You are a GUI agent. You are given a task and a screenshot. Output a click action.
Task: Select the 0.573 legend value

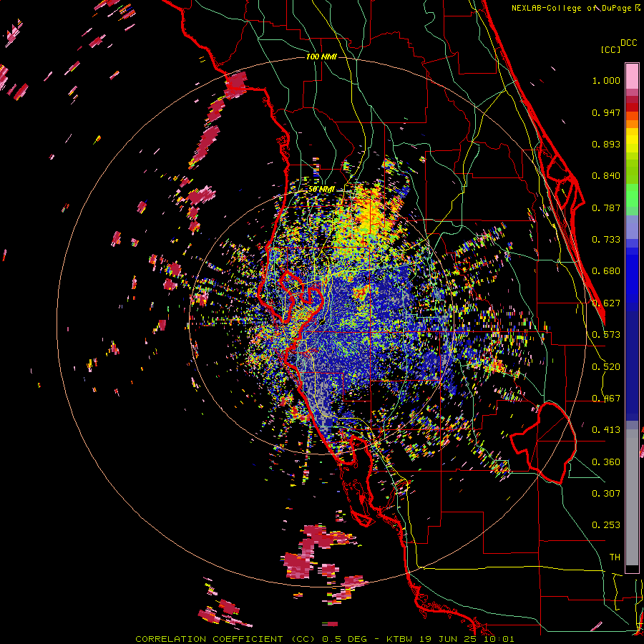pyautogui.click(x=606, y=335)
